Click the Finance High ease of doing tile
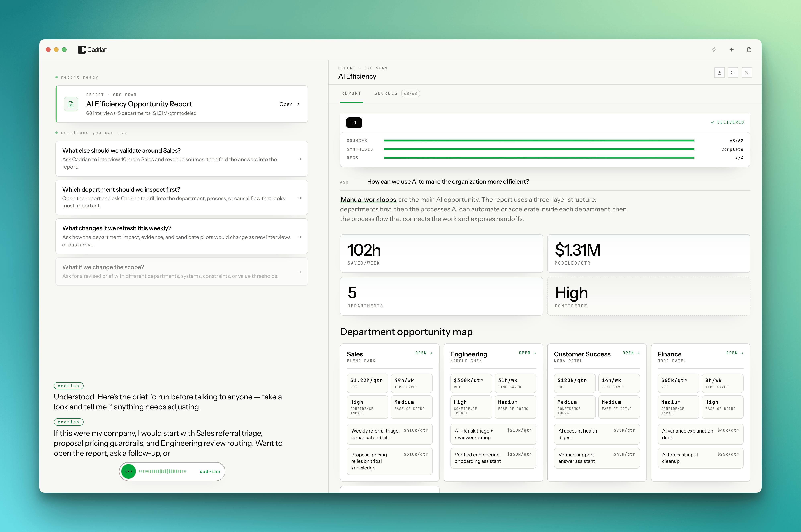801x532 pixels. coord(723,407)
